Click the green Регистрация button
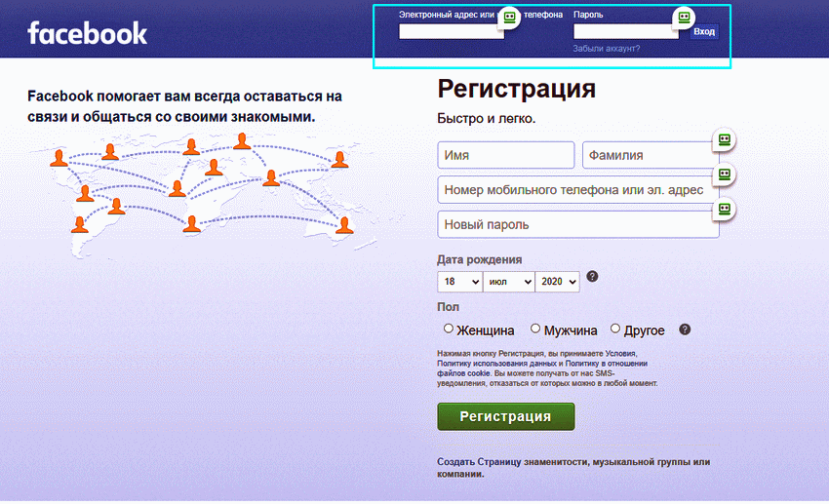 (506, 416)
